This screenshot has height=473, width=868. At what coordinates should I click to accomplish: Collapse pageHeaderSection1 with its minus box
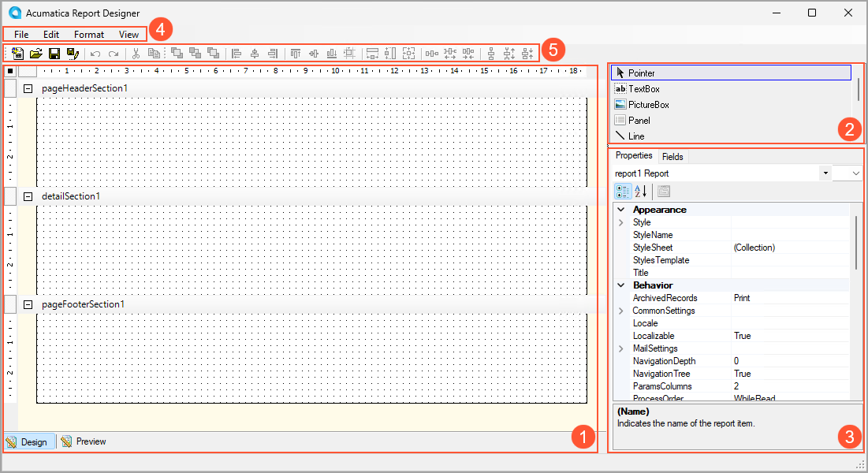(28, 88)
